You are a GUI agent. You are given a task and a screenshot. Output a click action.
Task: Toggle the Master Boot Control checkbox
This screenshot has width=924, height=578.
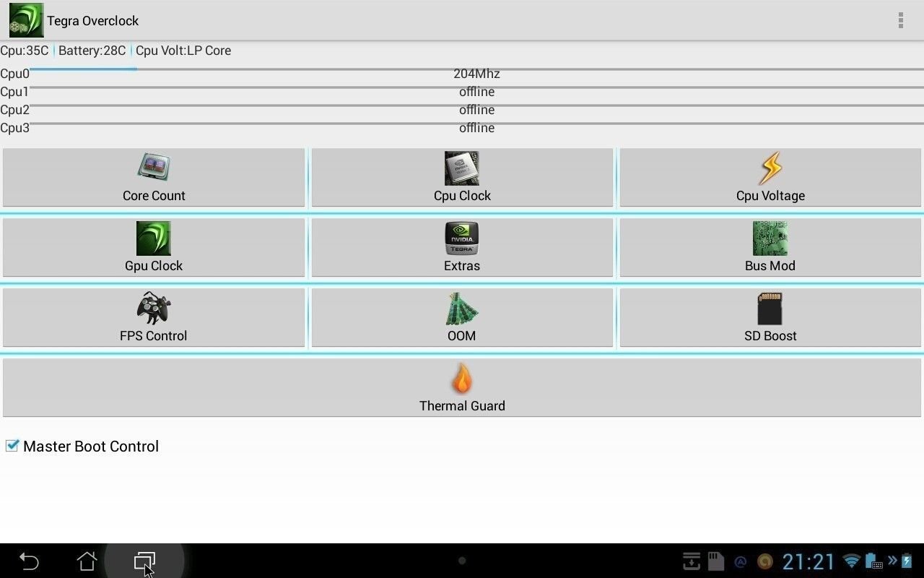click(12, 446)
